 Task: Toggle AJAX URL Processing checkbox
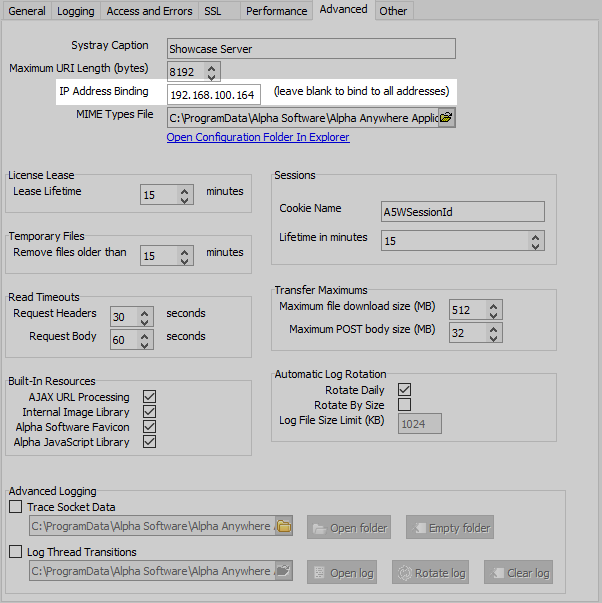(x=149, y=396)
